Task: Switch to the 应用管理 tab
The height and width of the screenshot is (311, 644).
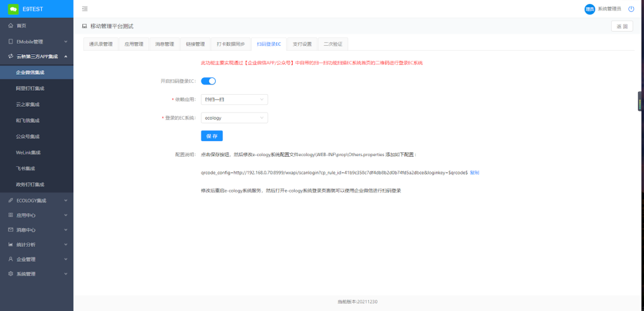Action: click(x=134, y=44)
